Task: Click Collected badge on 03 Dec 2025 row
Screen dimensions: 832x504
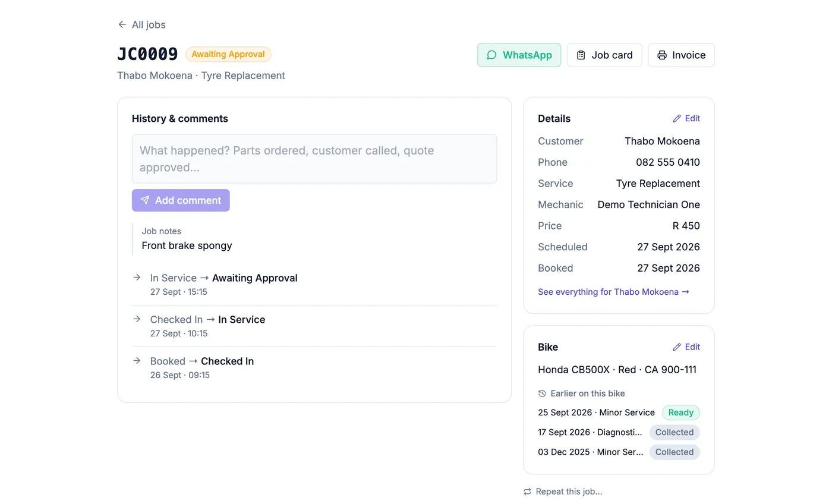Action: 675,452
